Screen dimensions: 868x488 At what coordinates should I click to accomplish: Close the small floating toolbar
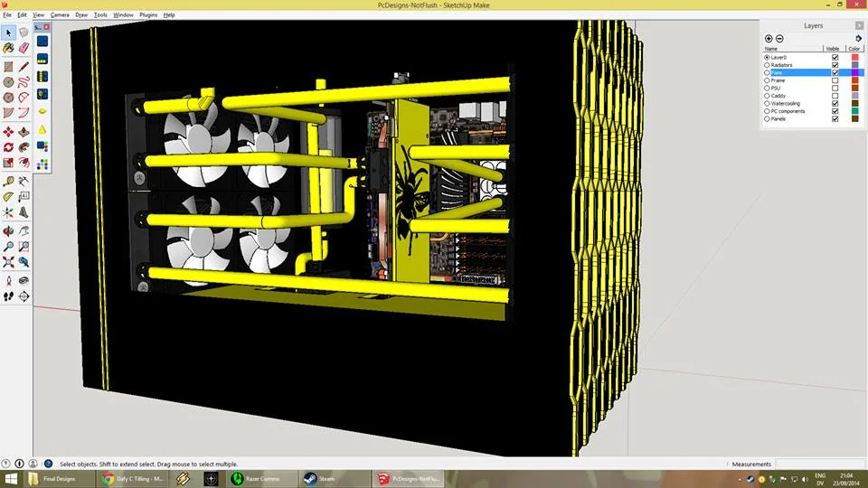coord(47,26)
